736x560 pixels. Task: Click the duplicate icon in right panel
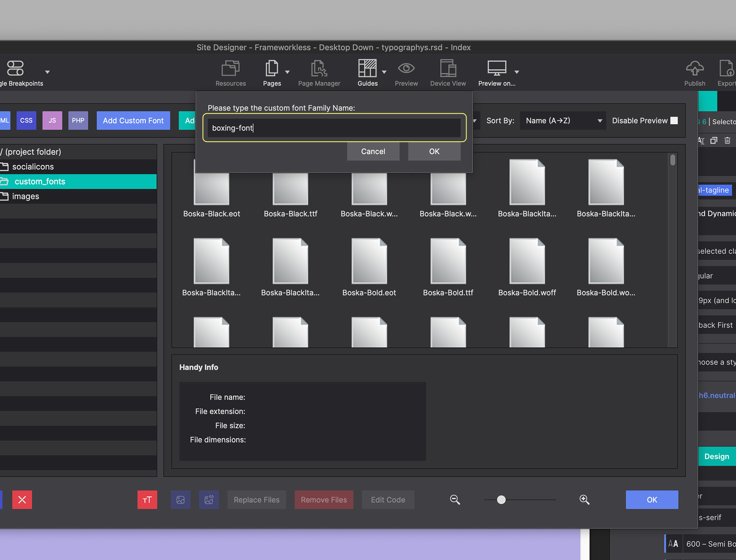[x=714, y=140]
